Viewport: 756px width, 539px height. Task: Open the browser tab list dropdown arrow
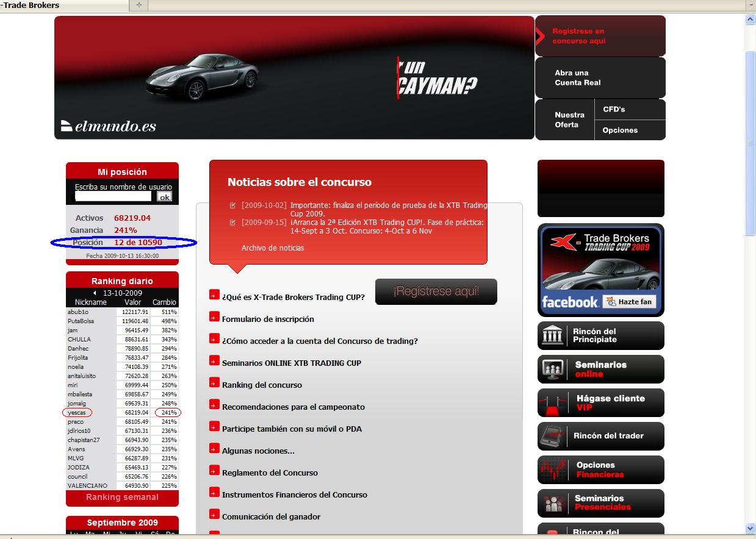[751, 5]
